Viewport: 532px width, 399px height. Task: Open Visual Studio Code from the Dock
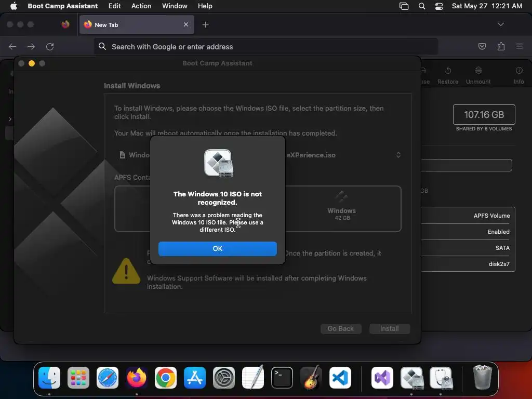point(340,378)
